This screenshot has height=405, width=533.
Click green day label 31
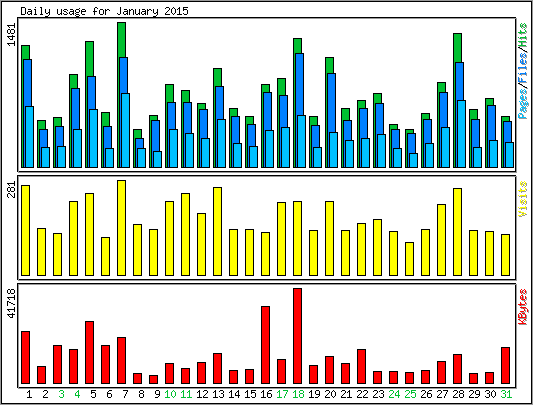tap(506, 394)
